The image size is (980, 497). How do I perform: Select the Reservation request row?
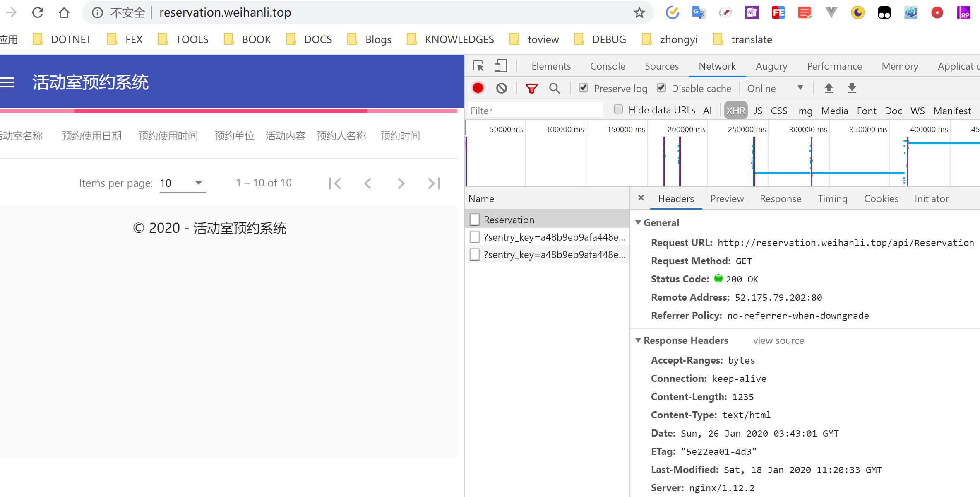click(x=547, y=220)
